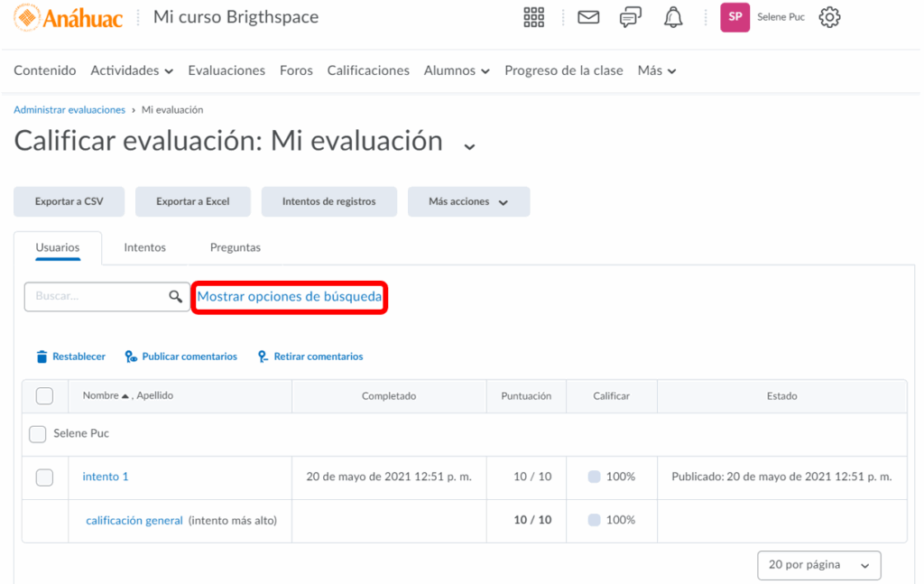Open the Calificaciones navigation item
Viewport: 924px width, 584px height.
(368, 70)
